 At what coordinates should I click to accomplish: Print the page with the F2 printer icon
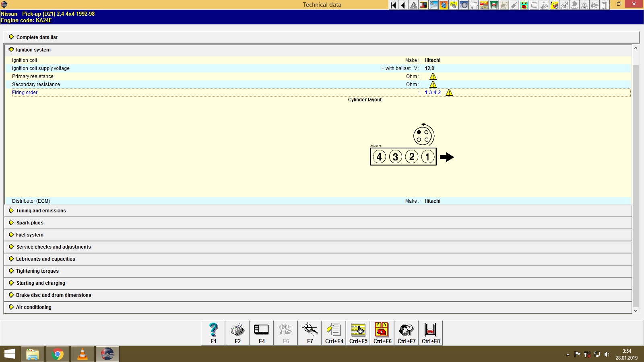click(x=237, y=330)
